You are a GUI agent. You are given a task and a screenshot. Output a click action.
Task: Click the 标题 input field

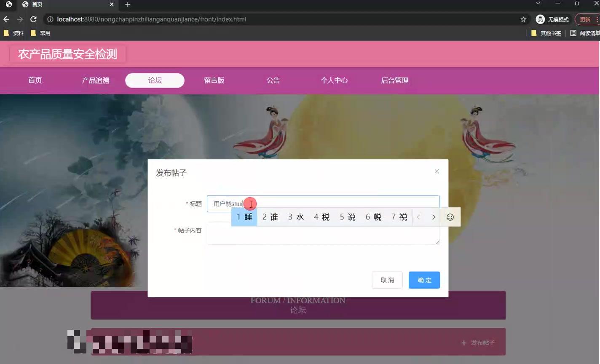pos(323,204)
